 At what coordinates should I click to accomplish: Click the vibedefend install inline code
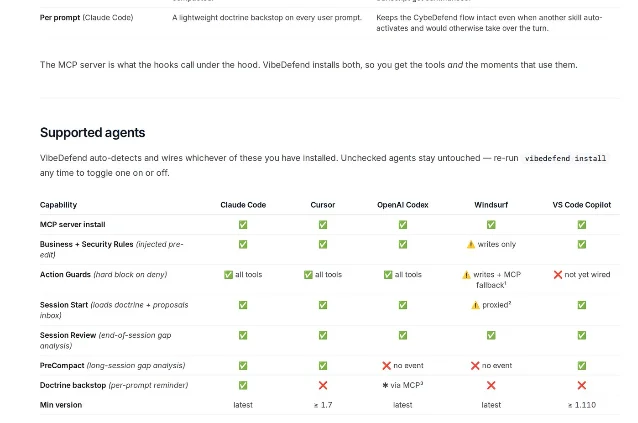(565, 158)
